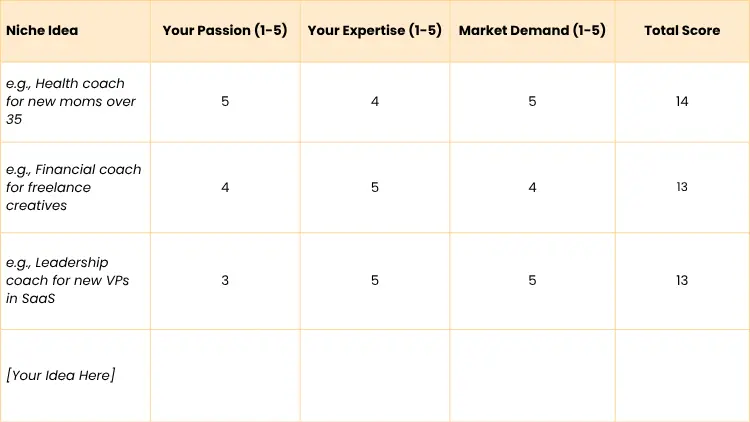Click empty market demand cell in Your Idea row
Screen dimensions: 750x422
coord(532,375)
